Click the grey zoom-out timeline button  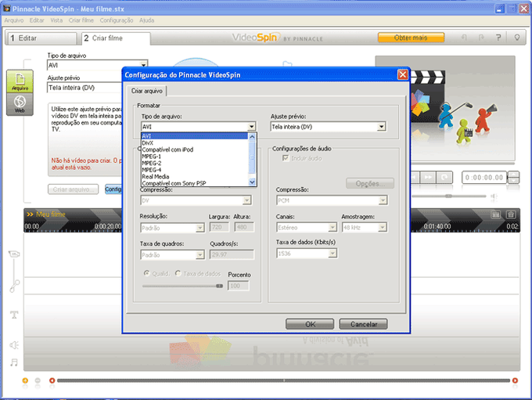pos(38,380)
